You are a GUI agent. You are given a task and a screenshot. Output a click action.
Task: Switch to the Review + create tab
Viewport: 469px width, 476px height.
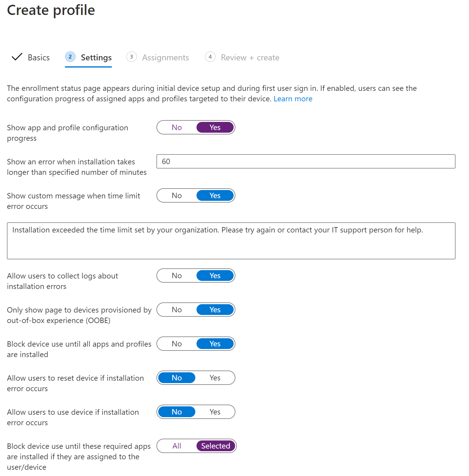coord(250,57)
